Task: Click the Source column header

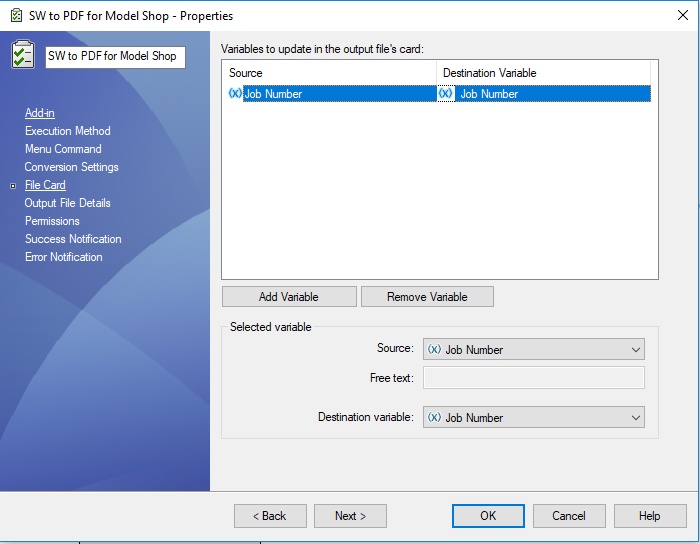Action: pyautogui.click(x=329, y=73)
